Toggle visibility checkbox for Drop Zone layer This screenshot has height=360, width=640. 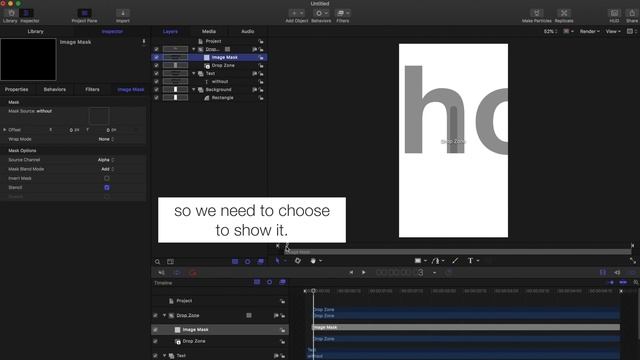[x=156, y=65]
